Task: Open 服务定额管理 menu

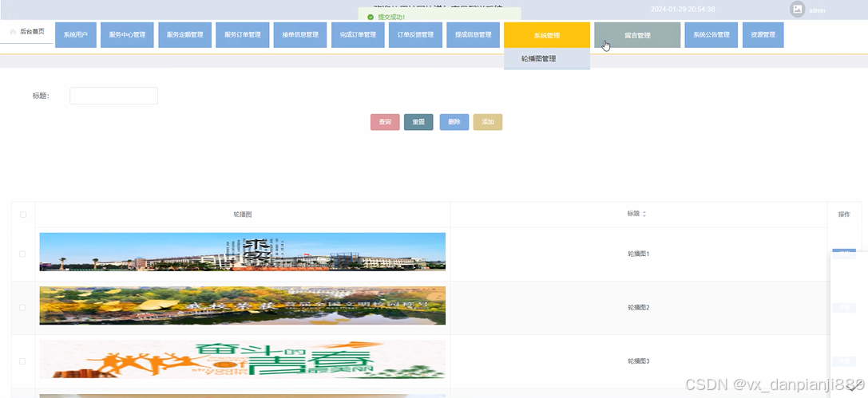Action: (x=185, y=35)
